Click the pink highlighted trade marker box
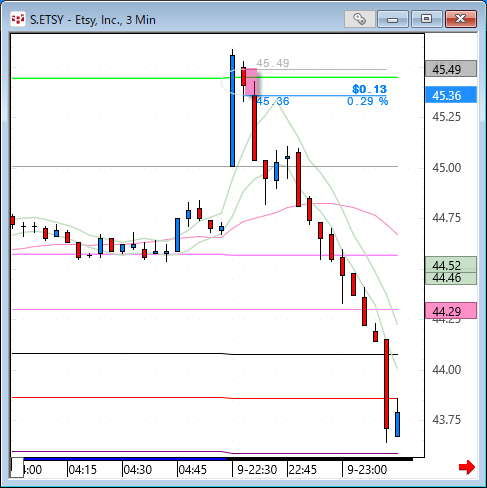 pos(251,82)
